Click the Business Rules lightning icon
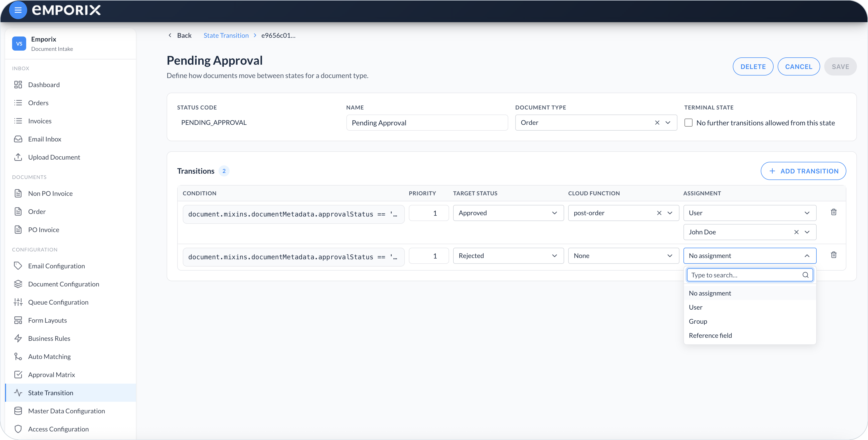 (x=18, y=339)
